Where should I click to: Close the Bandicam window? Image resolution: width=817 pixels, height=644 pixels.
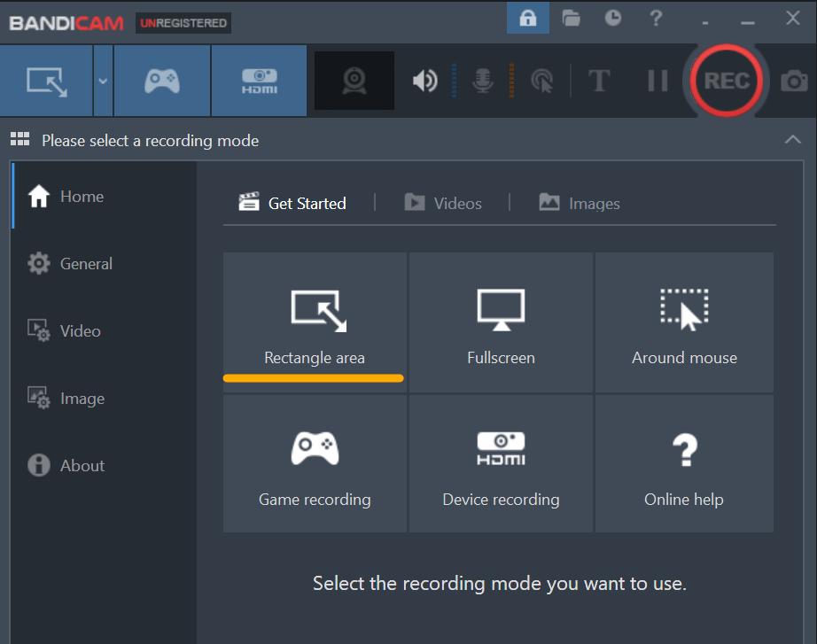coord(792,19)
